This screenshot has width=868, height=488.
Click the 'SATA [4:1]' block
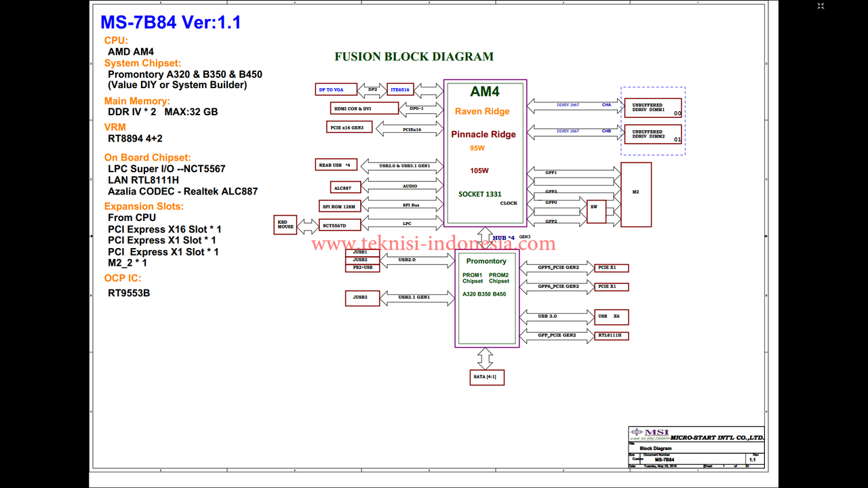(x=487, y=377)
